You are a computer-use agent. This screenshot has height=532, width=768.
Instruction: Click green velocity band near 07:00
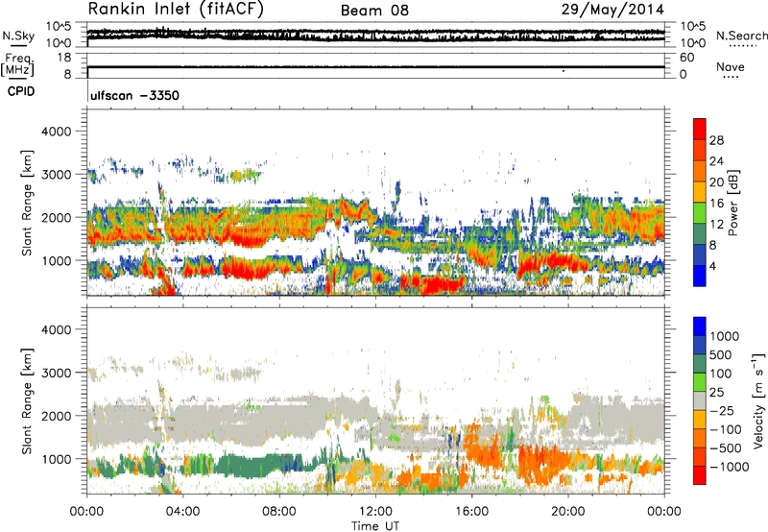[254, 467]
